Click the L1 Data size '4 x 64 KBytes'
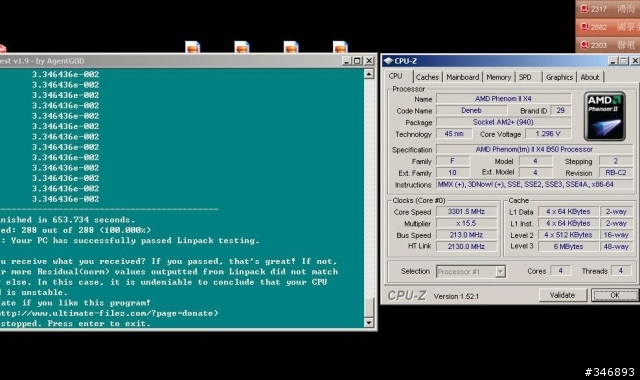This screenshot has width=640, height=380. coord(568,212)
